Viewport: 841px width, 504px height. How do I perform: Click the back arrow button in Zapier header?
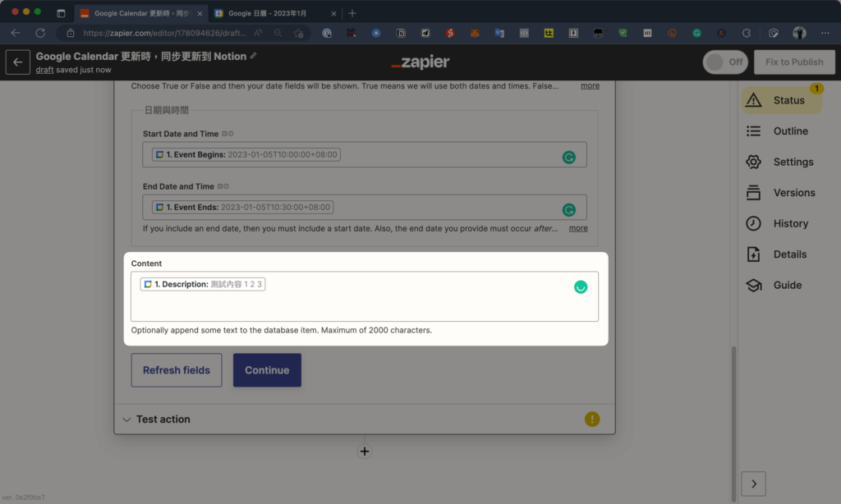click(18, 62)
